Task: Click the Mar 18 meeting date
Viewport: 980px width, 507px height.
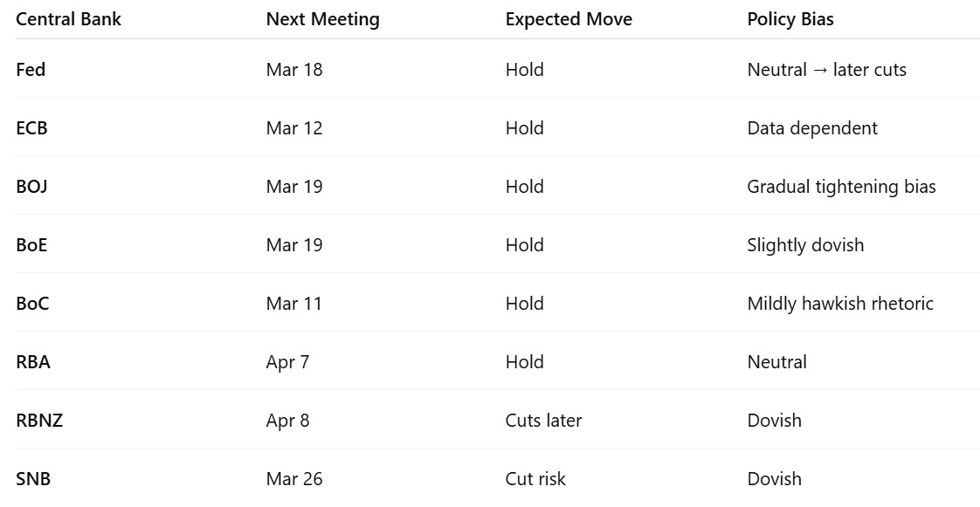Action: coord(294,70)
